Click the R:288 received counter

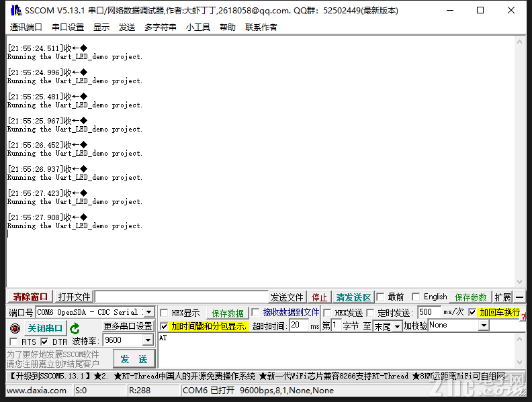(x=140, y=391)
